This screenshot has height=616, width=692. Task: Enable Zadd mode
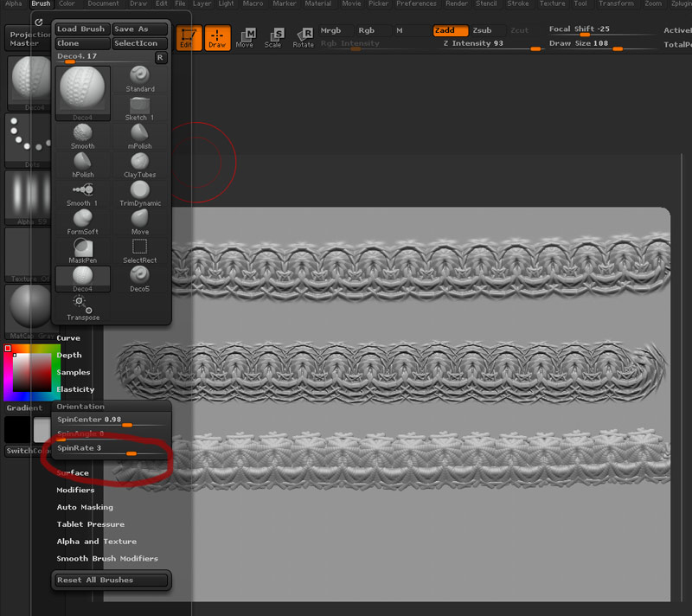click(450, 30)
